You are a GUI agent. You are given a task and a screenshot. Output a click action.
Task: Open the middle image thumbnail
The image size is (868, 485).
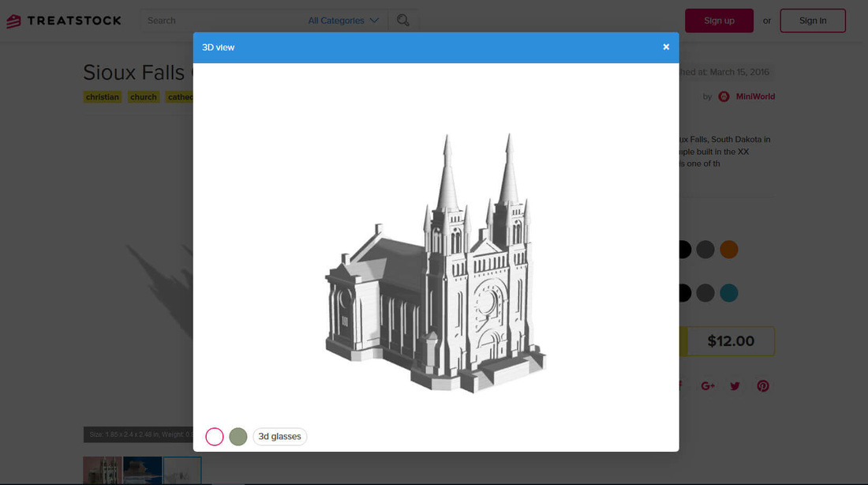click(142, 470)
